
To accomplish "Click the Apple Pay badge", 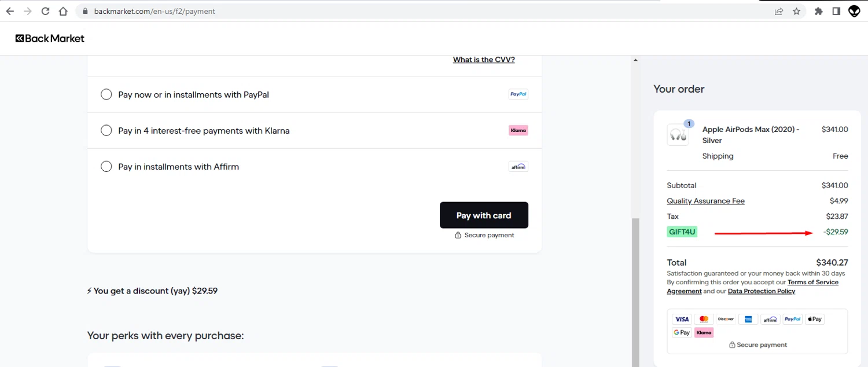I will tap(814, 319).
